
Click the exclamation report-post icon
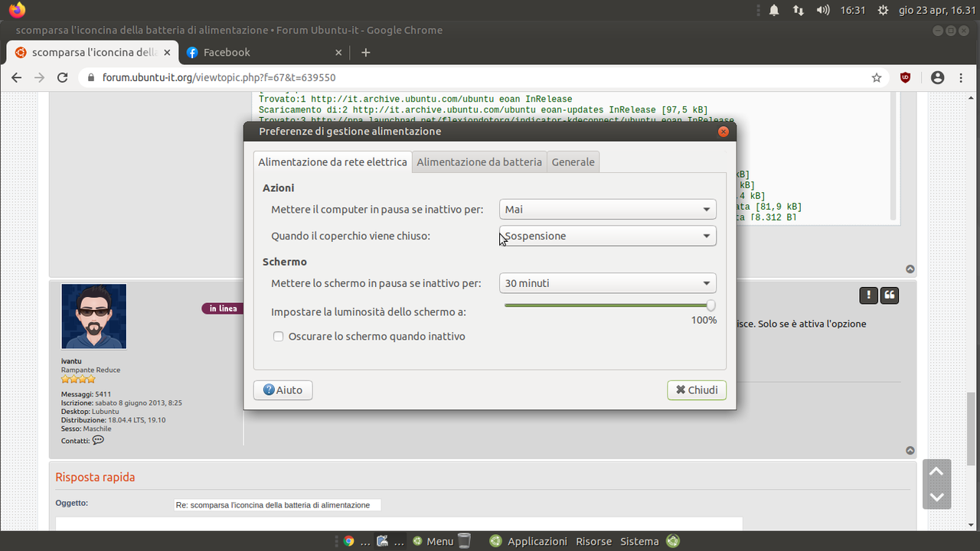[868, 295]
